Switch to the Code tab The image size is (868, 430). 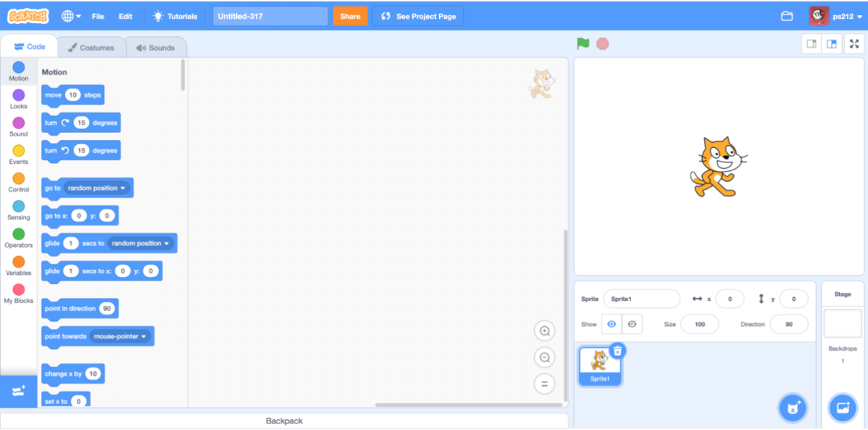(x=30, y=47)
